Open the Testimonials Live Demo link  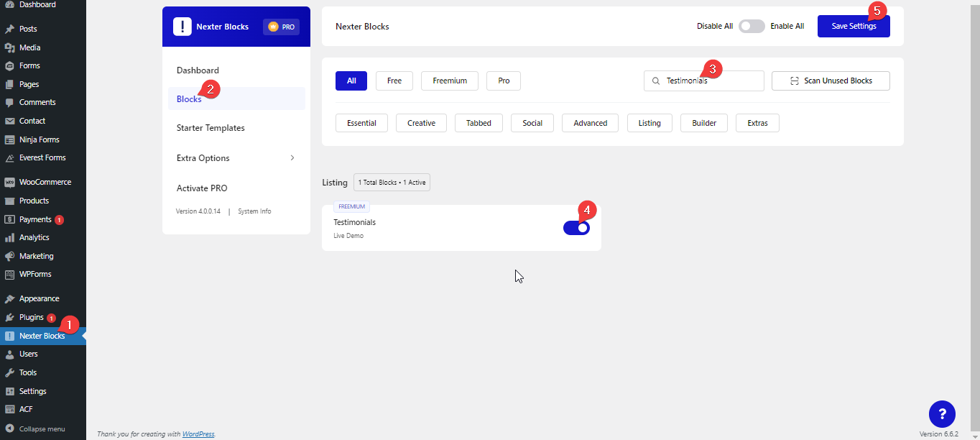(x=348, y=236)
